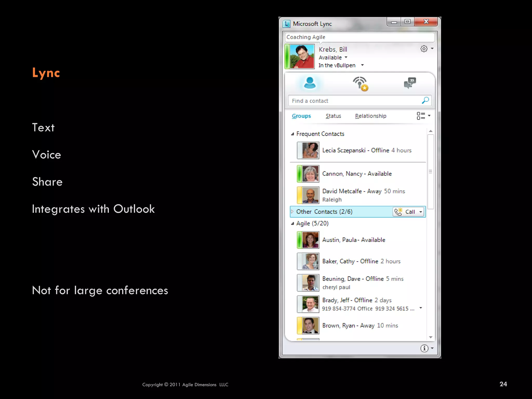The width and height of the screenshot is (532, 399).
Task: Click Nancy Cannon's contact photo
Action: 310,174
